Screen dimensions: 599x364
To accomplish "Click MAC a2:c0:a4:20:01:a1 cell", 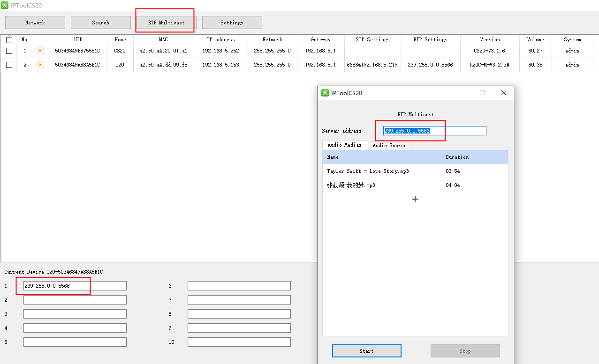I will tap(163, 51).
